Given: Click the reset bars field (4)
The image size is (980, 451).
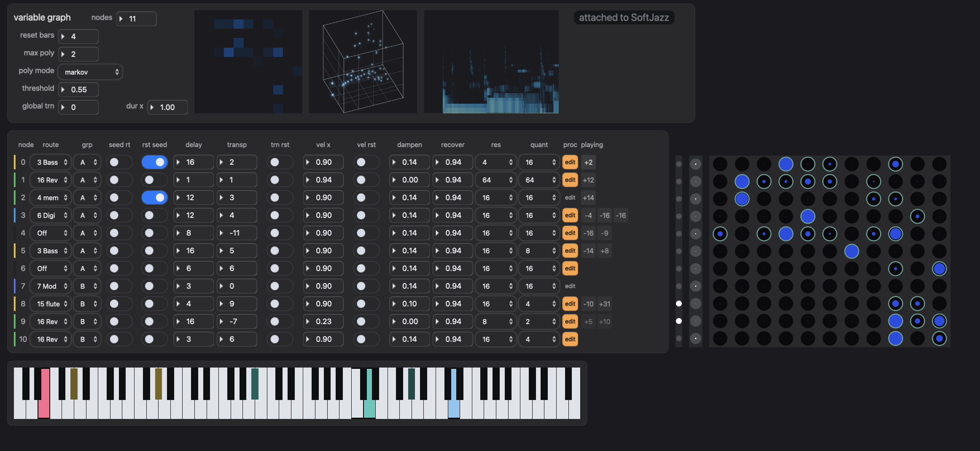Looking at the screenshot, I should [78, 36].
